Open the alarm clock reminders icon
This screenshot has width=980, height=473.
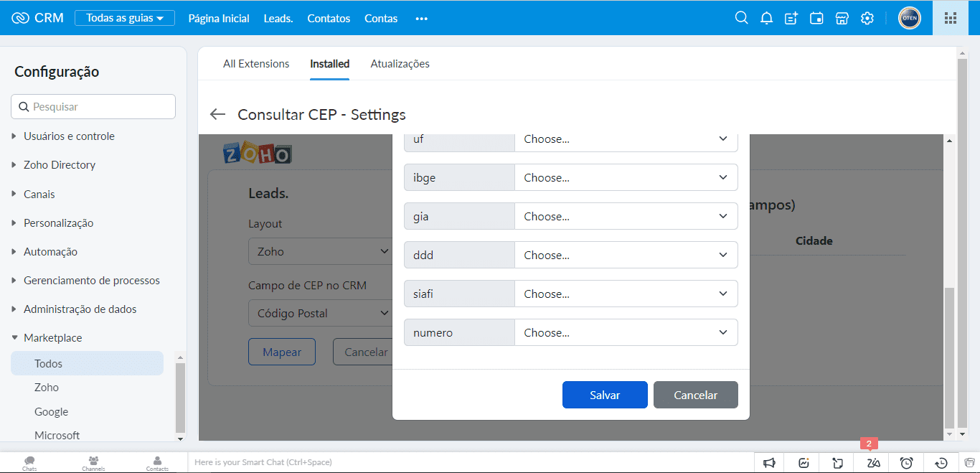pos(906,463)
